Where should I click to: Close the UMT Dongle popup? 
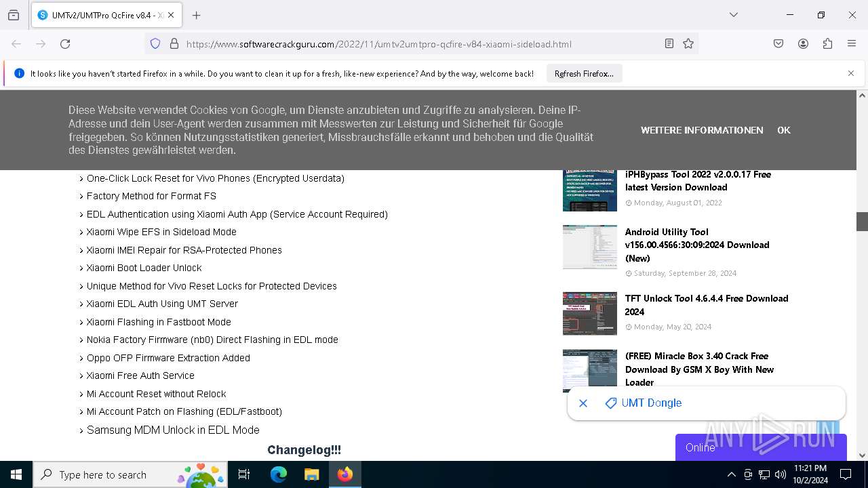point(583,403)
